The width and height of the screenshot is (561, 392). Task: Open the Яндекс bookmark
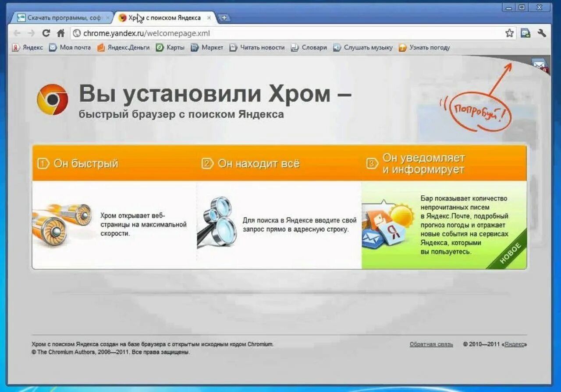[28, 47]
